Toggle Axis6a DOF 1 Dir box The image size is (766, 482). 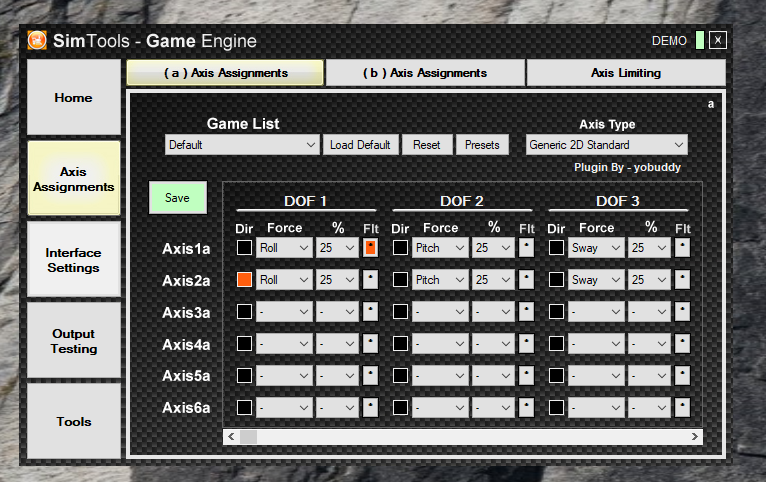pos(244,407)
